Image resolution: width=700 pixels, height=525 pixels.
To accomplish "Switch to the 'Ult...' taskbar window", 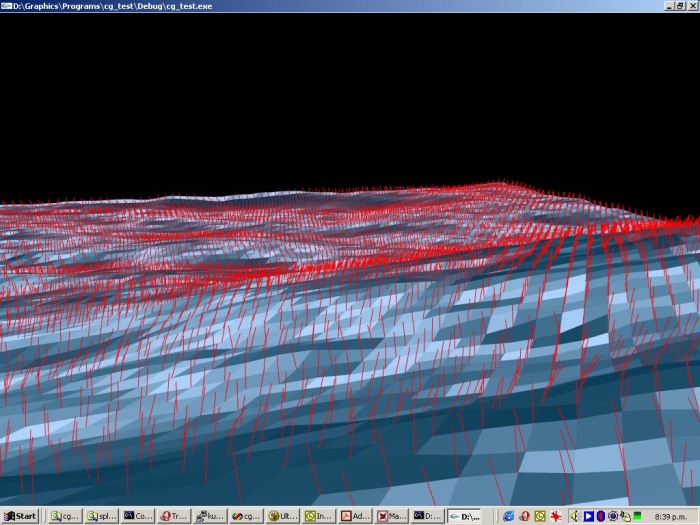I will coord(282,516).
